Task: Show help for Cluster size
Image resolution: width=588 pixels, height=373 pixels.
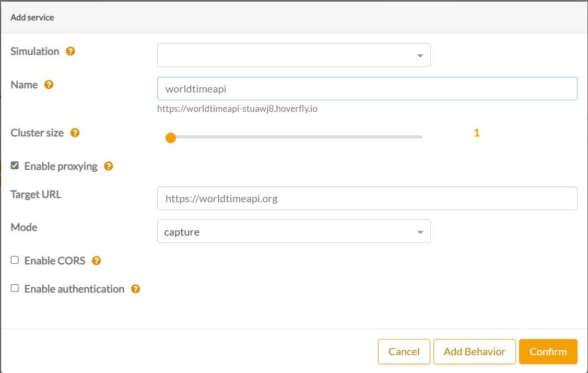Action: coord(75,133)
